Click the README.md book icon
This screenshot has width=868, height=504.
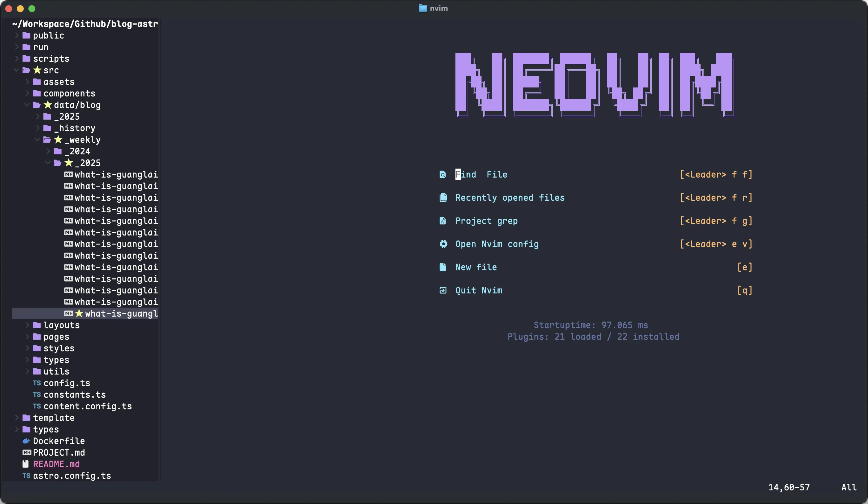pyautogui.click(x=25, y=464)
